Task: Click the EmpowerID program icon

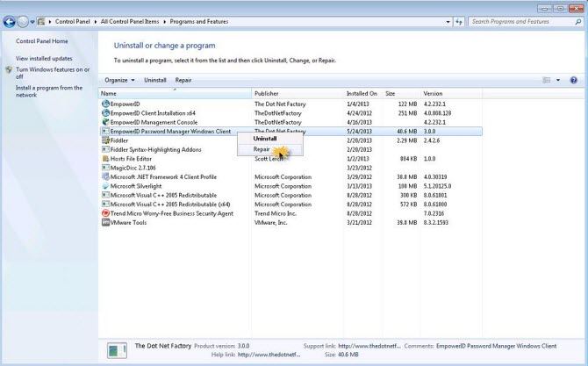Action: click(x=105, y=104)
